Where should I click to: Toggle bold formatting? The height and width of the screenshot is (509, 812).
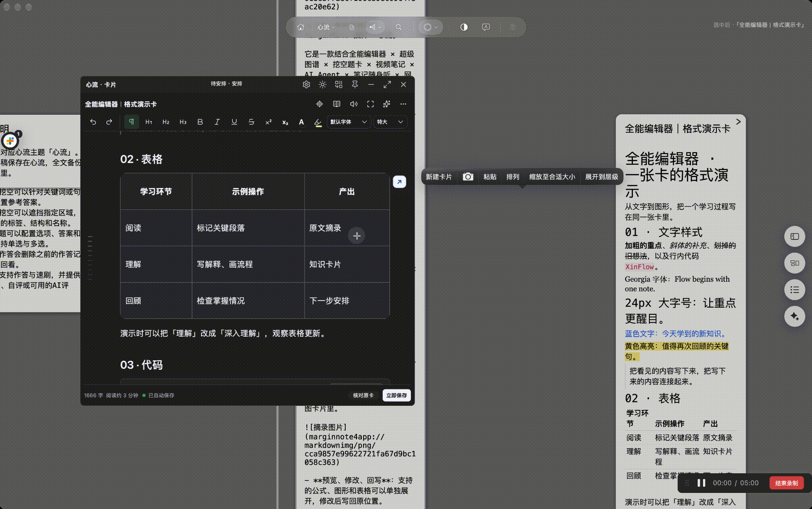[x=200, y=122]
